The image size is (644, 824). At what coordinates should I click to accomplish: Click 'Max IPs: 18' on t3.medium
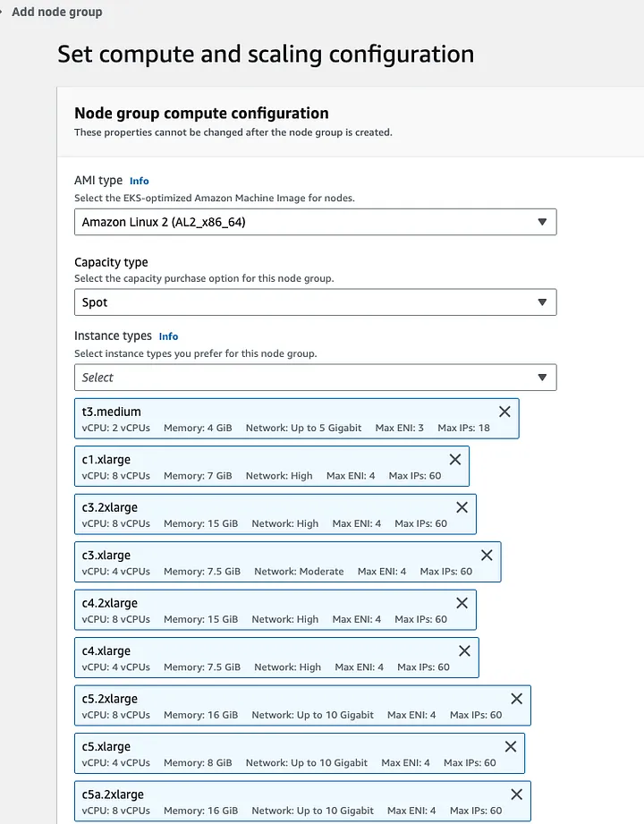(464, 428)
